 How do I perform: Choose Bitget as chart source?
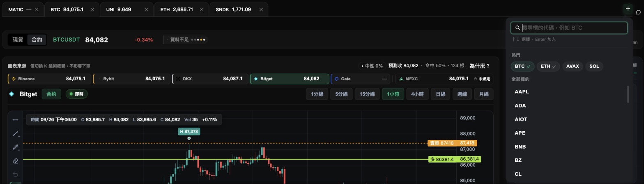coord(290,79)
